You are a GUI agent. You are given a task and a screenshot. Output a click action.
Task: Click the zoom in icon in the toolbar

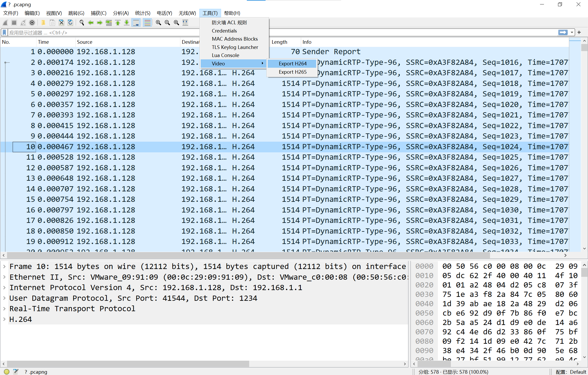[x=158, y=23]
